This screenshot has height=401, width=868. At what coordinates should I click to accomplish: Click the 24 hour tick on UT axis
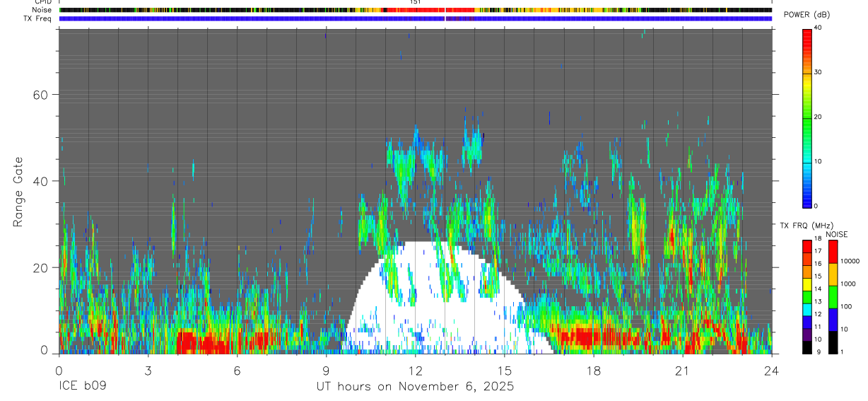click(772, 371)
